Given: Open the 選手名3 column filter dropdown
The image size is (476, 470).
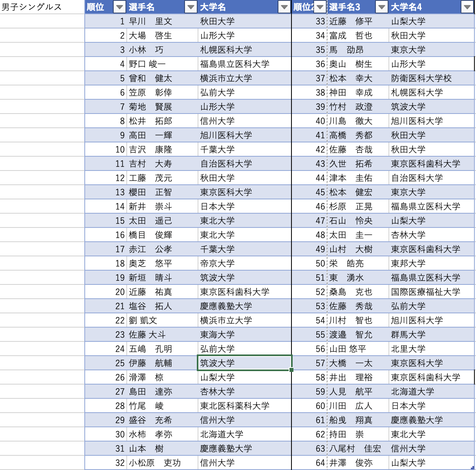Looking at the screenshot, I should tap(381, 7).
